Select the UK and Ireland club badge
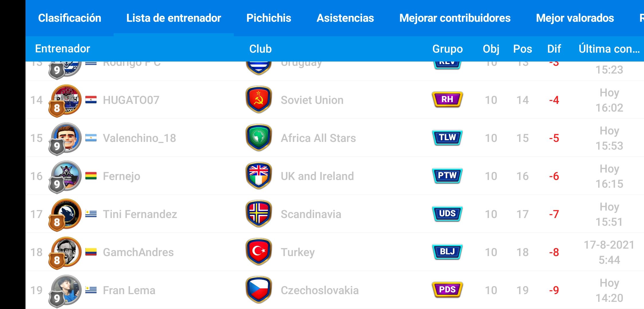 (x=259, y=176)
